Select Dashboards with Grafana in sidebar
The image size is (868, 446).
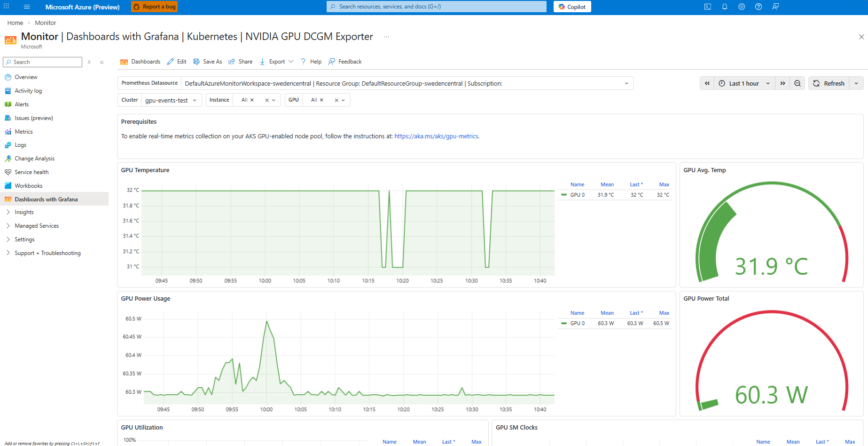(54, 199)
